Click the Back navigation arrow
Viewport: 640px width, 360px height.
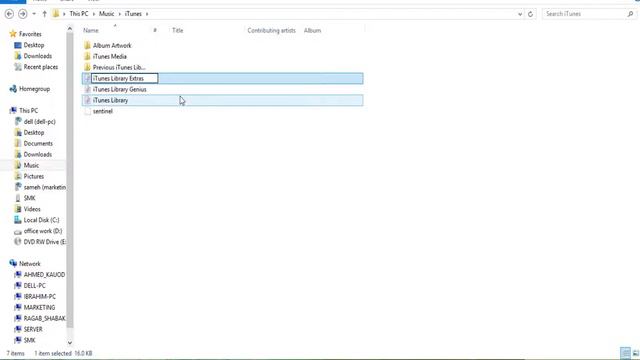[9, 14]
